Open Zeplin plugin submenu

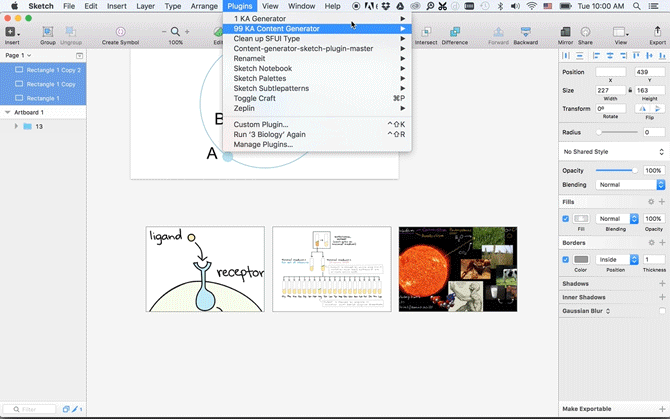click(317, 108)
